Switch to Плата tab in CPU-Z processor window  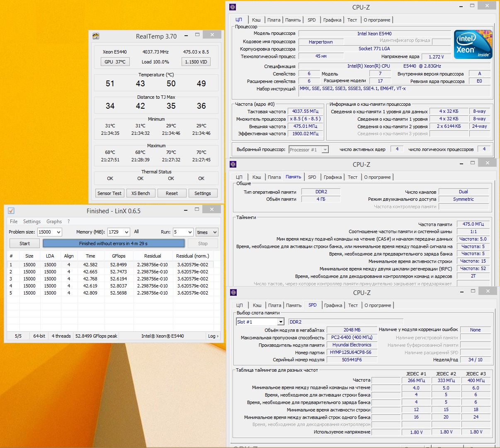tap(274, 20)
